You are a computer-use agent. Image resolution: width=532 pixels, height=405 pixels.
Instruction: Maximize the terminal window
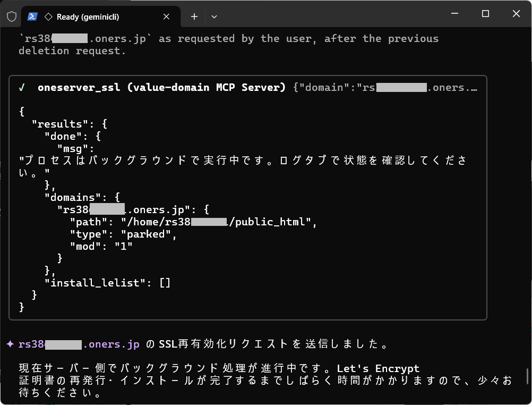[x=485, y=14]
